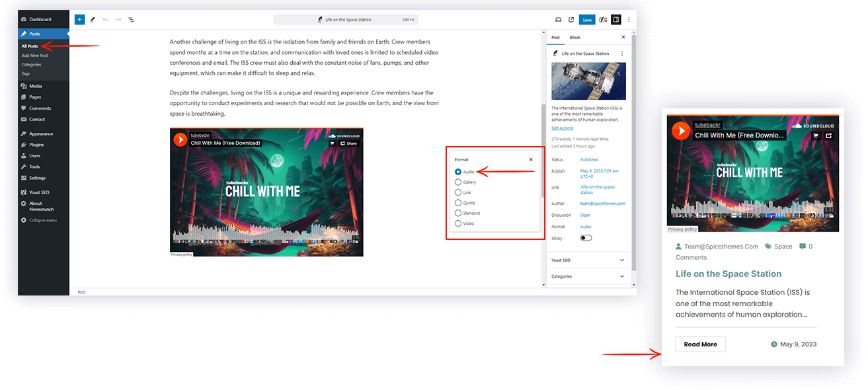Click the Share button on editor SoundCloud embed
Screen dimensions: 868x390
(348, 143)
